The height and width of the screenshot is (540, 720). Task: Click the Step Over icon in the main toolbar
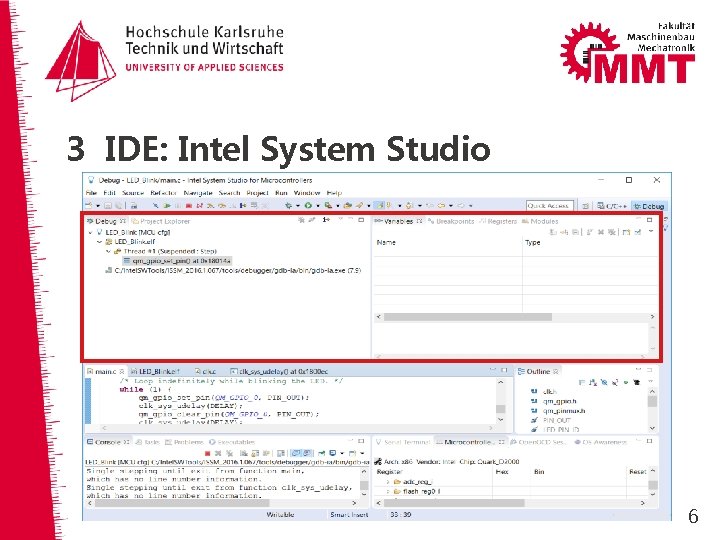(222, 206)
